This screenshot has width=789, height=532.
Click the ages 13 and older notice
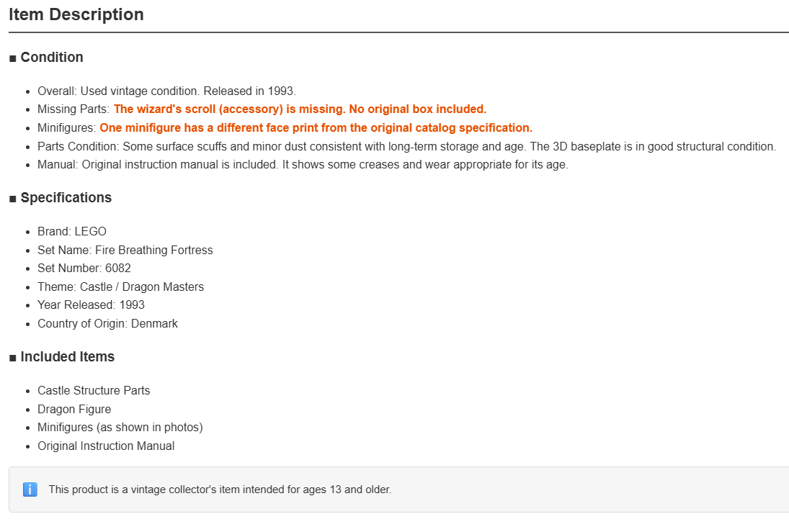[x=220, y=490]
